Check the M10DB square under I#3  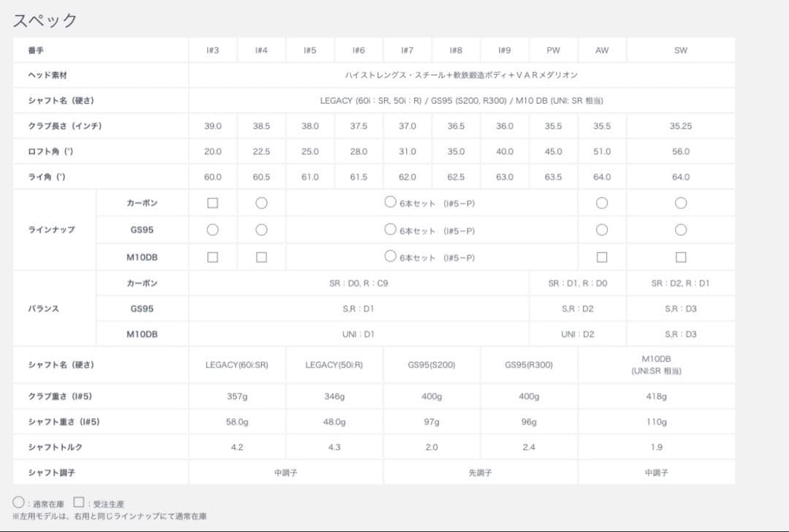pos(213,257)
